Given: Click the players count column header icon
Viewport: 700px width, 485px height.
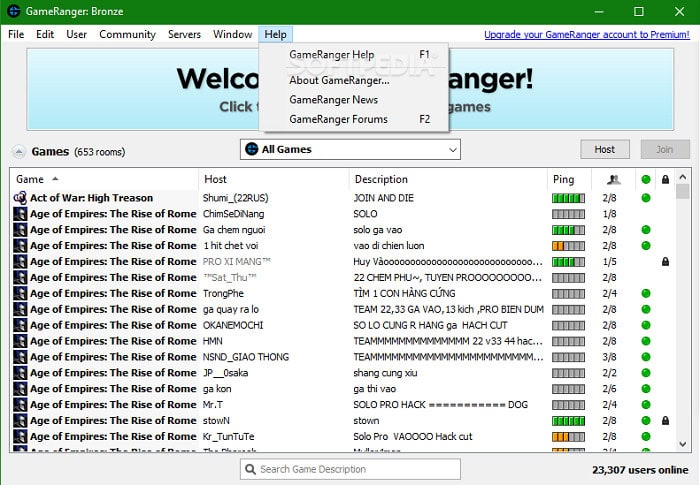Looking at the screenshot, I should 614,180.
